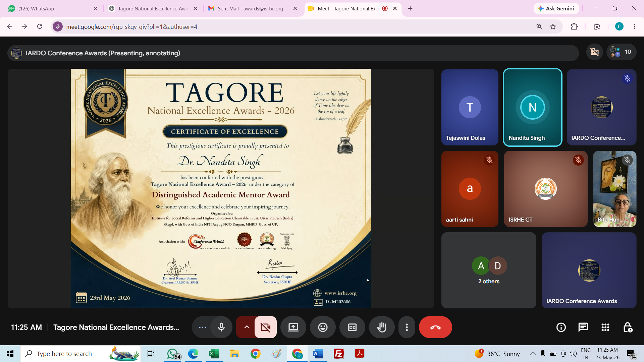This screenshot has width=644, height=362.
Task: Switch to the WhatsApp browser tab
Action: click(50, 8)
